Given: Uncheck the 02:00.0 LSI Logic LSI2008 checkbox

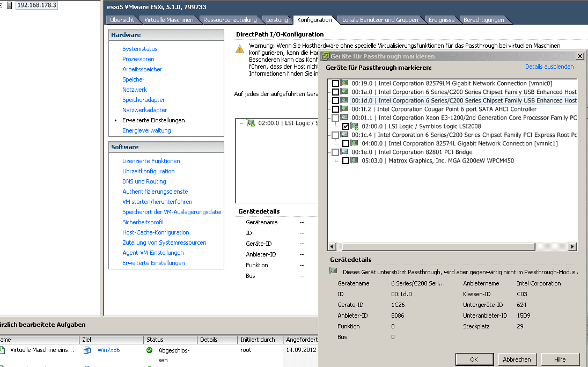Looking at the screenshot, I should 346,126.
